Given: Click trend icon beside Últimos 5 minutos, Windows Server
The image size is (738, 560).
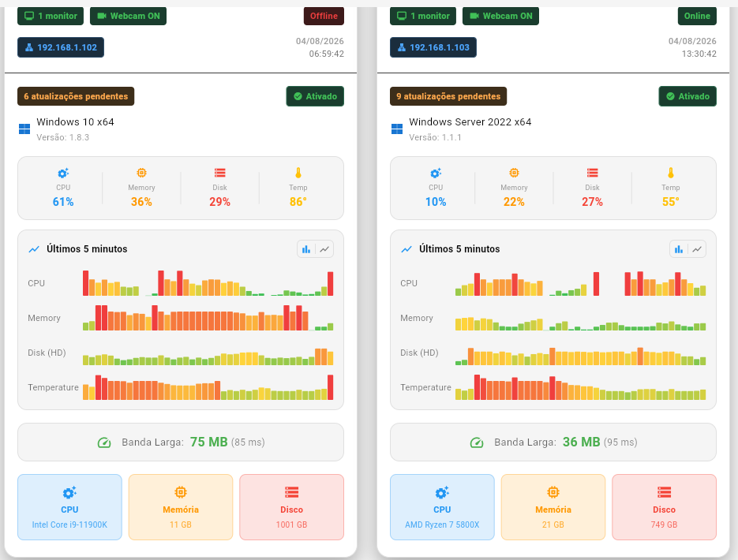Looking at the screenshot, I should coord(406,249).
